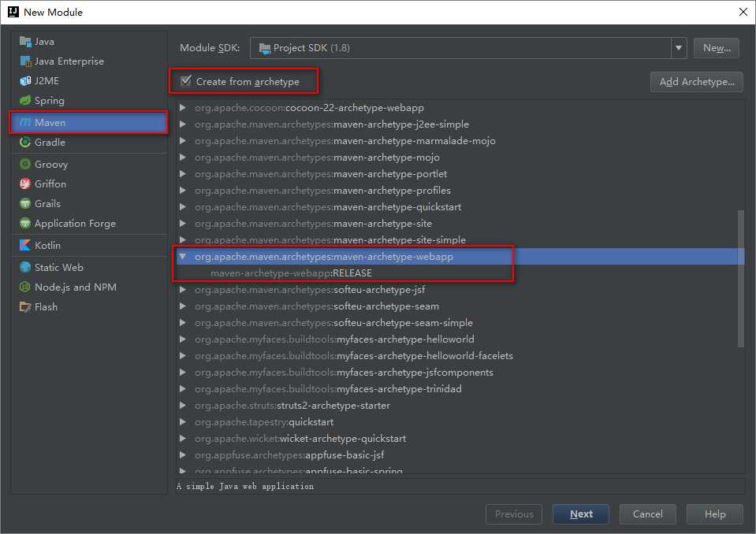Click the Gradle icon

[25, 142]
